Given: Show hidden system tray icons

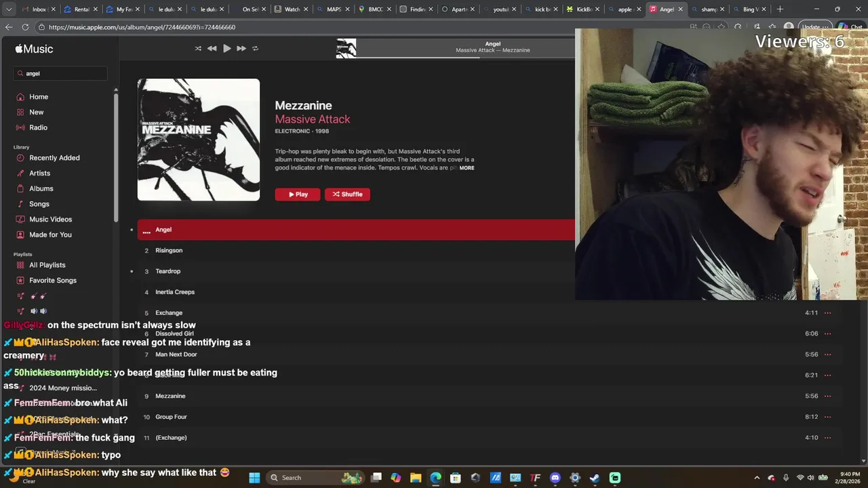Looking at the screenshot, I should pos(757,478).
